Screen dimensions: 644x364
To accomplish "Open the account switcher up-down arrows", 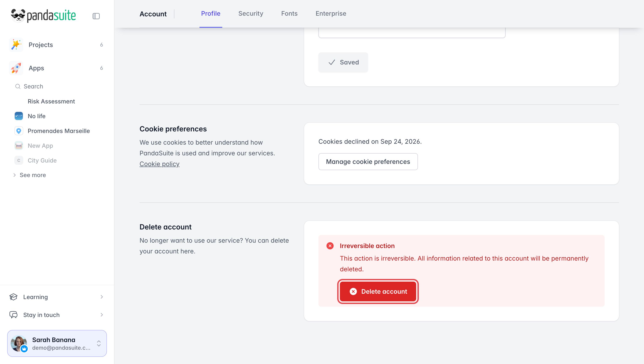I will click(99, 343).
